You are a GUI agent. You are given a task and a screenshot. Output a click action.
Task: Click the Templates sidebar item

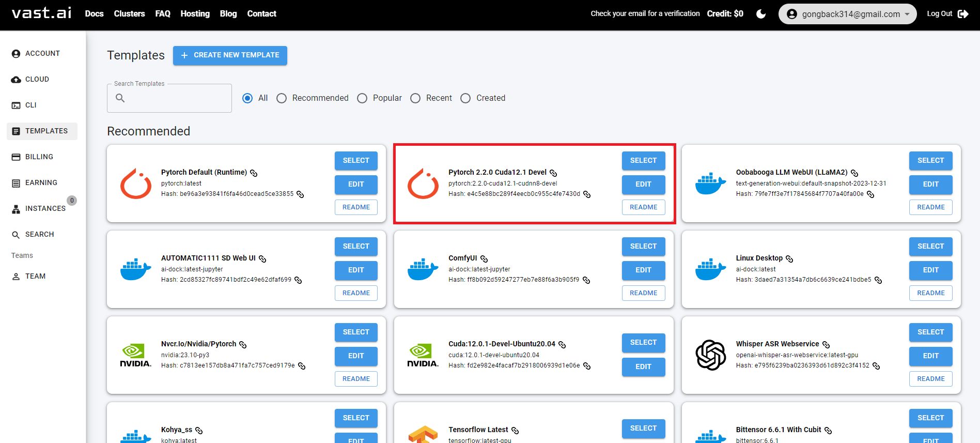click(x=42, y=131)
